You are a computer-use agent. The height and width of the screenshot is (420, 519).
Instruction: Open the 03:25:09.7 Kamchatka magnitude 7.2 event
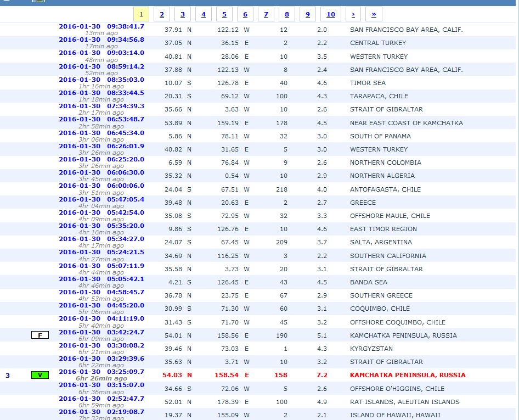pos(101,372)
